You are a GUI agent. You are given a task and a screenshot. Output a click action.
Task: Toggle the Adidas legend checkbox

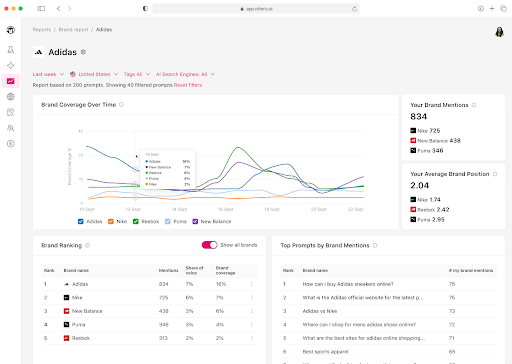click(x=80, y=221)
